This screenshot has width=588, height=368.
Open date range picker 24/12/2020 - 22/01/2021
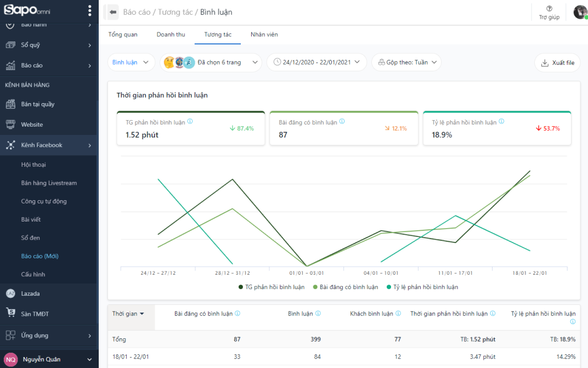(316, 63)
